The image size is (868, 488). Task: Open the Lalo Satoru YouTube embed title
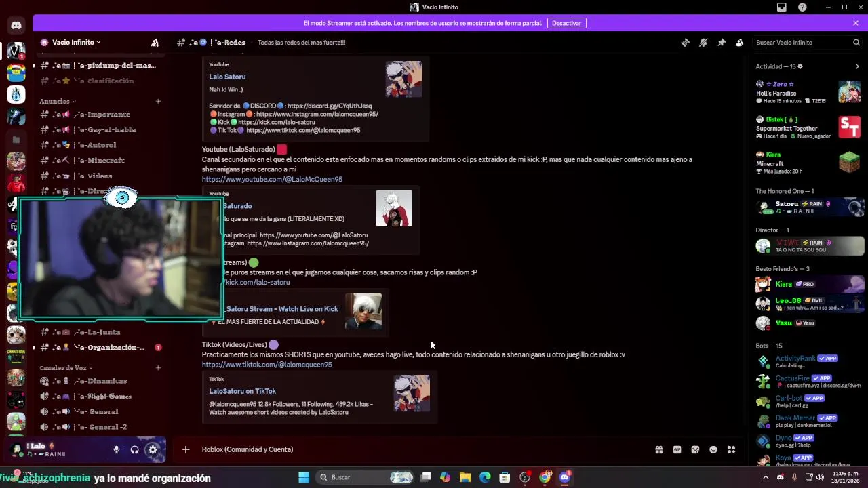pos(227,77)
